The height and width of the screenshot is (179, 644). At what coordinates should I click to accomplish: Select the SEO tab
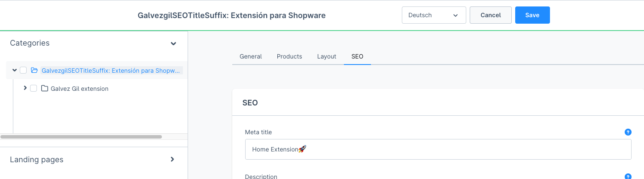(357, 56)
